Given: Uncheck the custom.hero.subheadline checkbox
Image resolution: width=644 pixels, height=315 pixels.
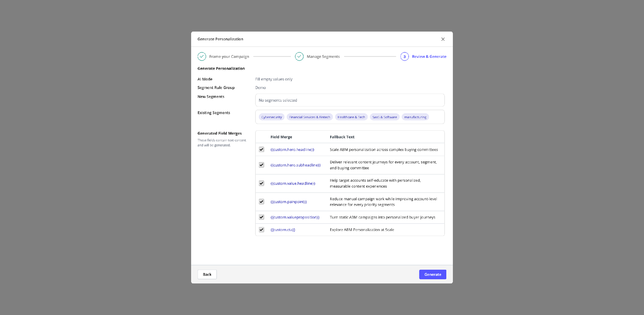Looking at the screenshot, I should [261, 165].
